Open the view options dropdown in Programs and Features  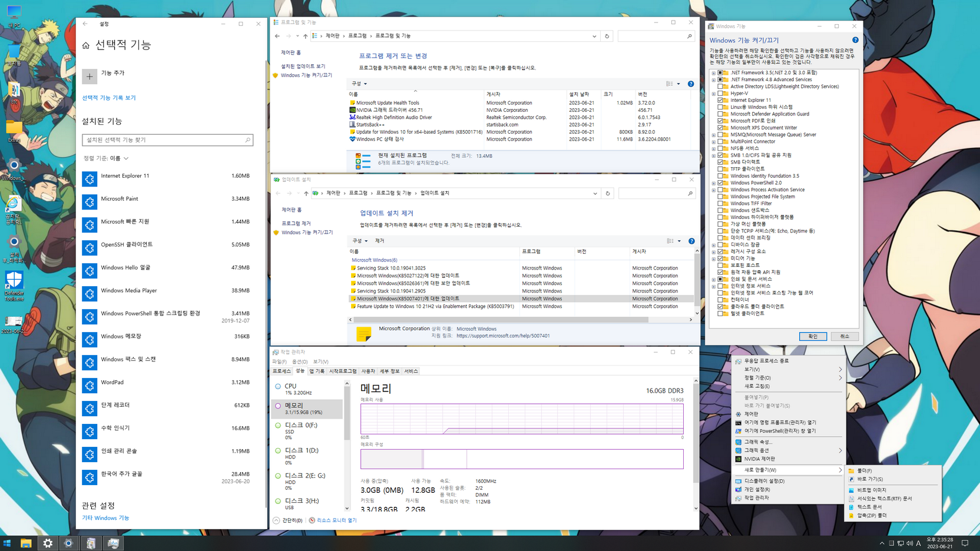[678, 84]
